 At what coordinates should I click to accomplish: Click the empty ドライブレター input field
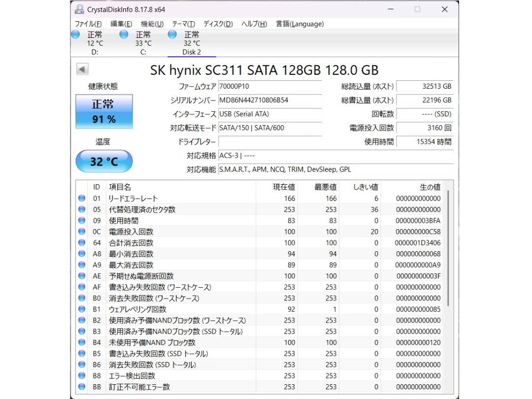pyautogui.click(x=270, y=142)
